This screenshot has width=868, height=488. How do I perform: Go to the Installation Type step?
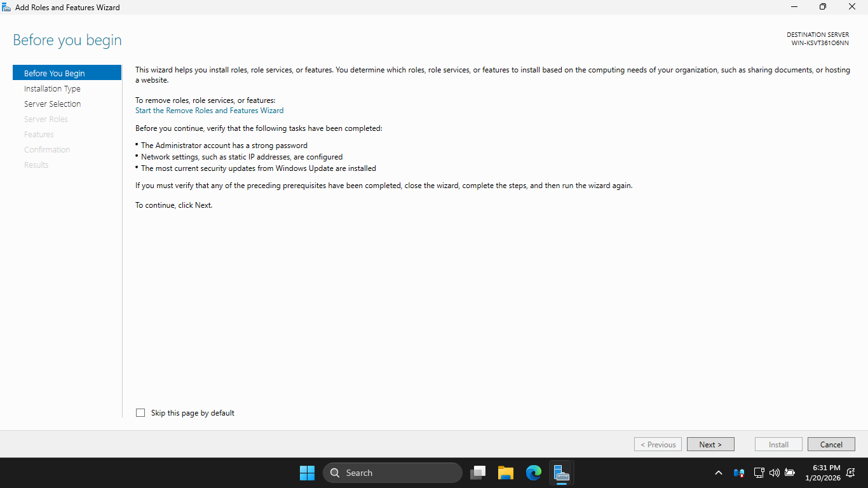(x=52, y=89)
